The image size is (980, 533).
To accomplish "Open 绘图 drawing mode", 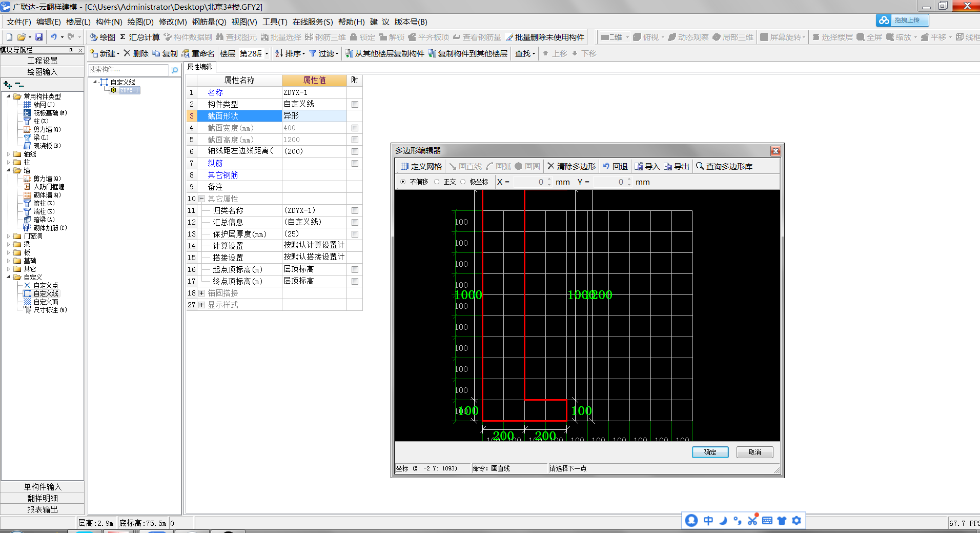I will pos(103,37).
